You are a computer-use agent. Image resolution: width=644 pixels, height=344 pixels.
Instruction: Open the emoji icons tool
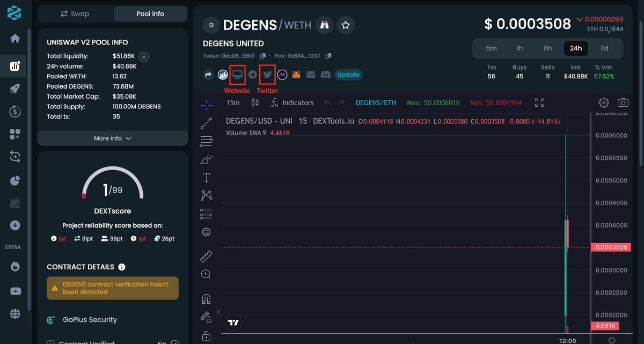pos(206,232)
